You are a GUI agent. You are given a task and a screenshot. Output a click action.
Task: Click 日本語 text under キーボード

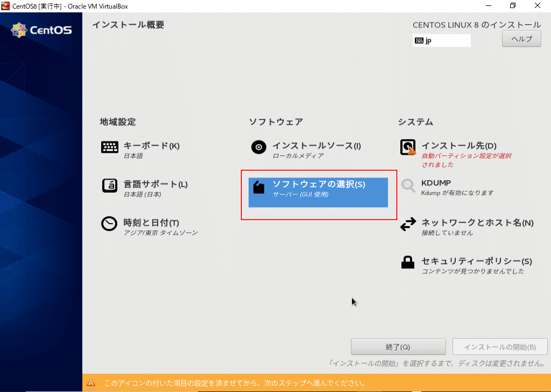tap(133, 156)
